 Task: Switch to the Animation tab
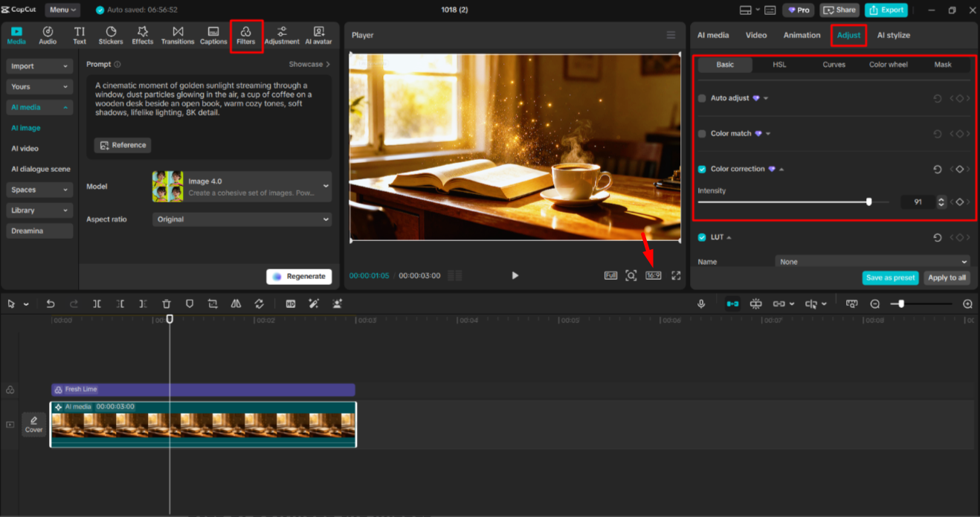(x=802, y=35)
